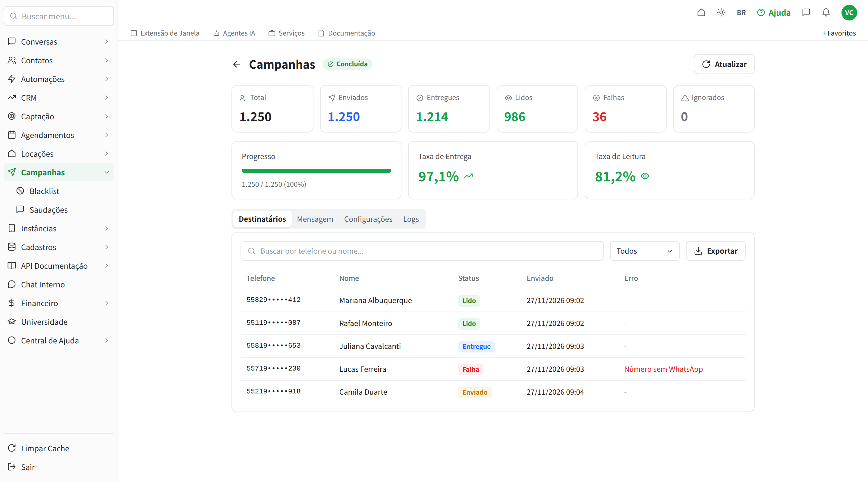
Task: Expand the Financeiro menu chevron
Action: (106, 303)
